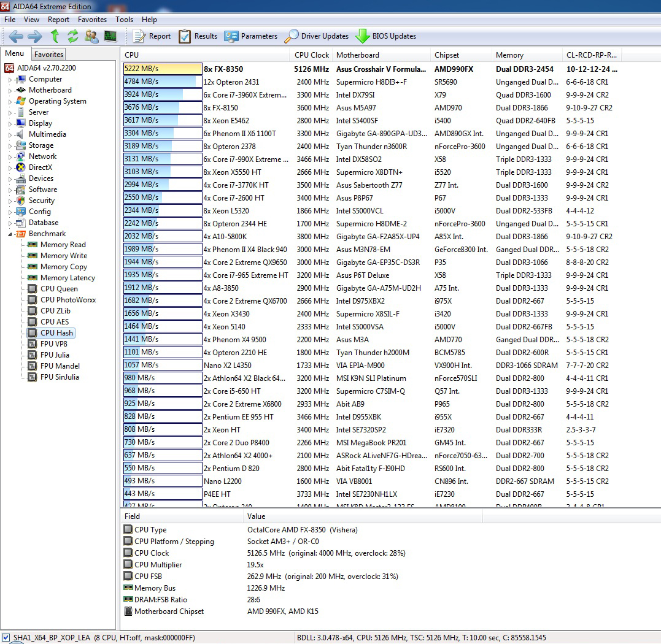Select the CPU AES benchmark icon
661x644 pixels.
(33, 322)
